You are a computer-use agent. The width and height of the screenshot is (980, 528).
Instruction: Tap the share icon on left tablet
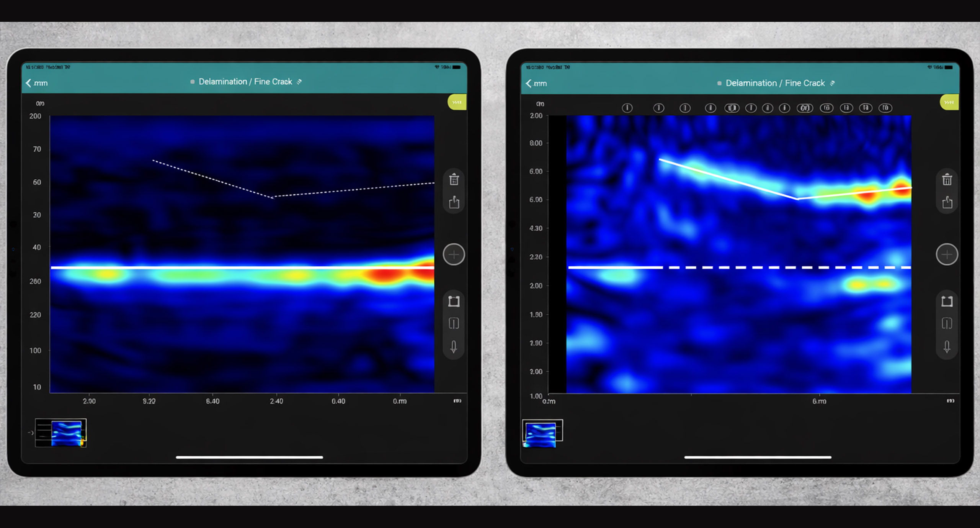(454, 202)
